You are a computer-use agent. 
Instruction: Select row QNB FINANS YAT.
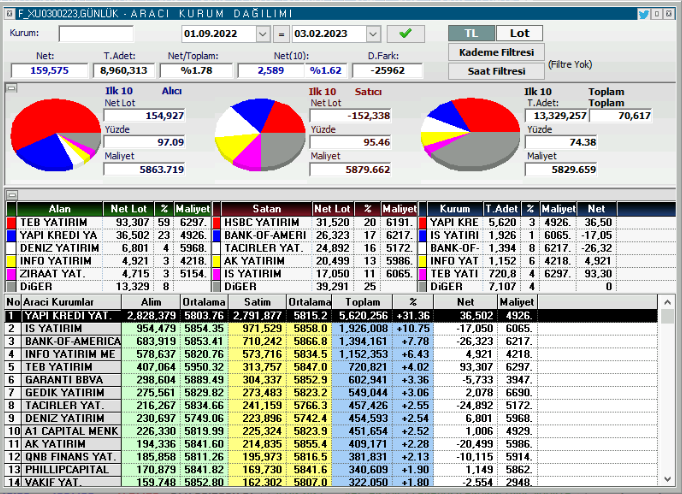[x=331, y=457]
